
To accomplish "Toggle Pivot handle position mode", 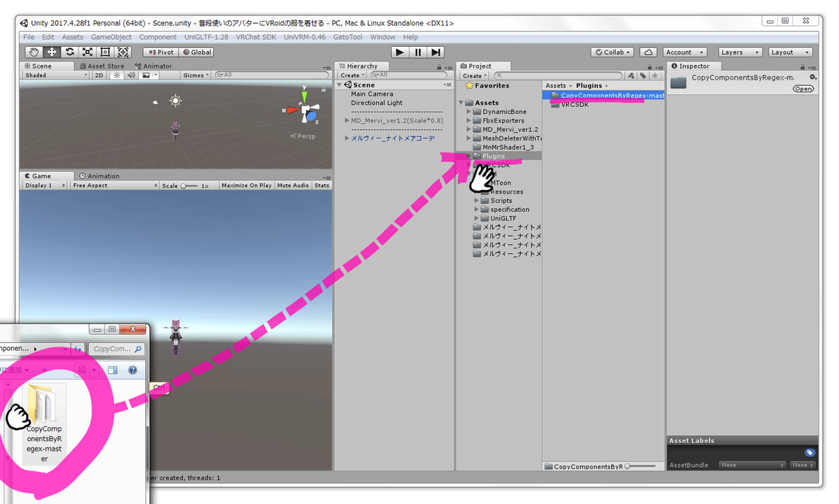I will [x=161, y=52].
